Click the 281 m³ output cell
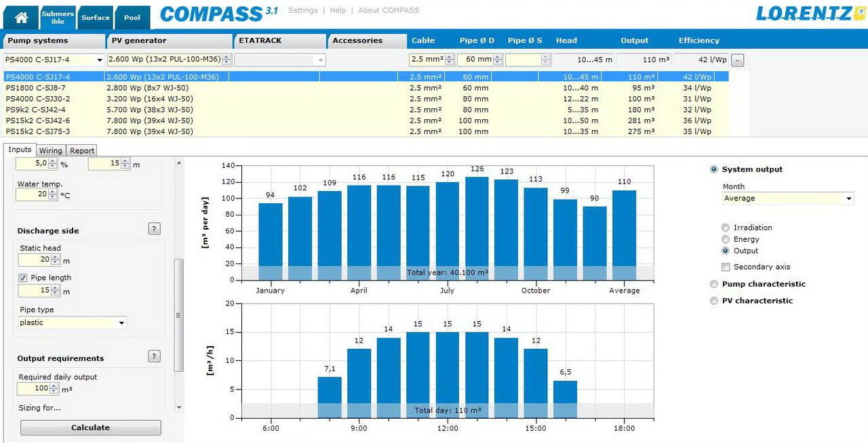Viewport: 868px width, 443px height. click(641, 121)
